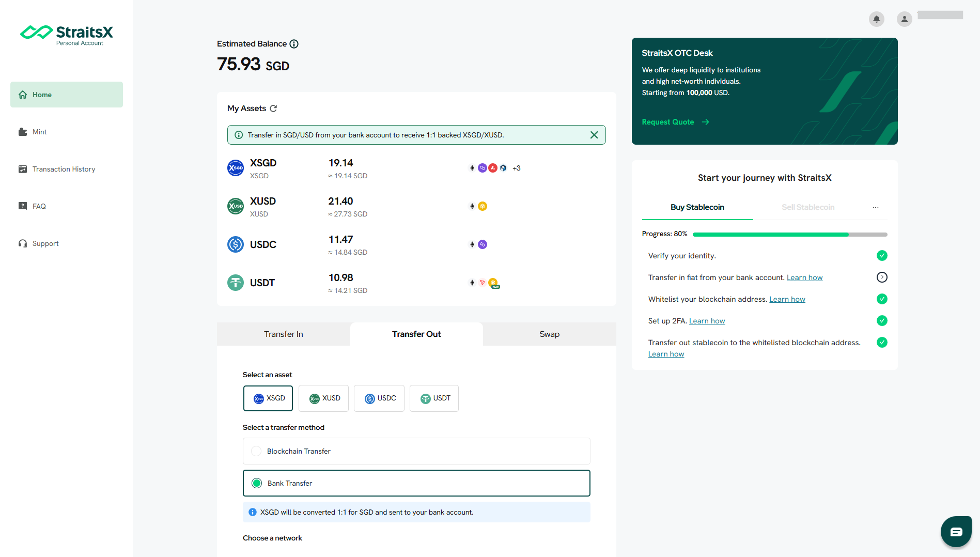Click the USDC coin logo in assets list
The image size is (980, 557).
236,244
